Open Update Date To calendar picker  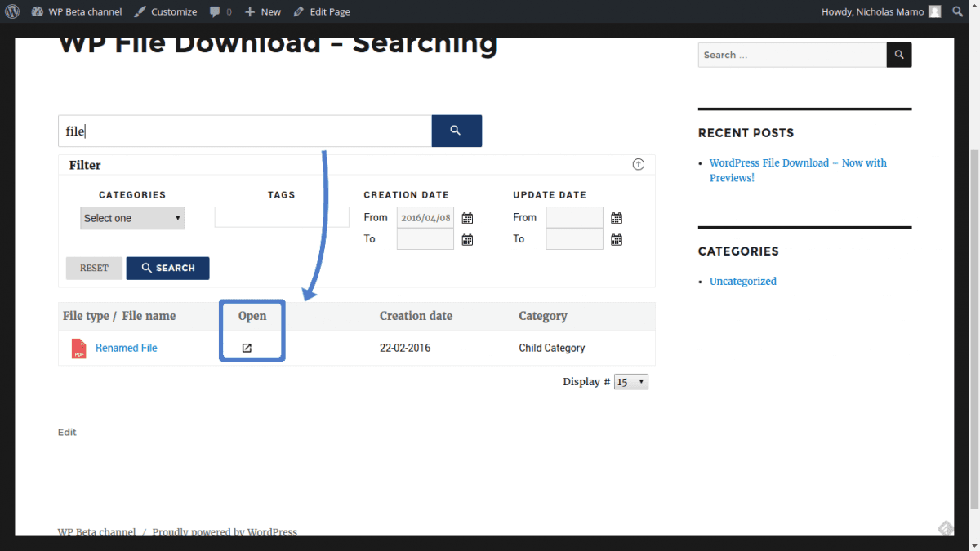(617, 239)
